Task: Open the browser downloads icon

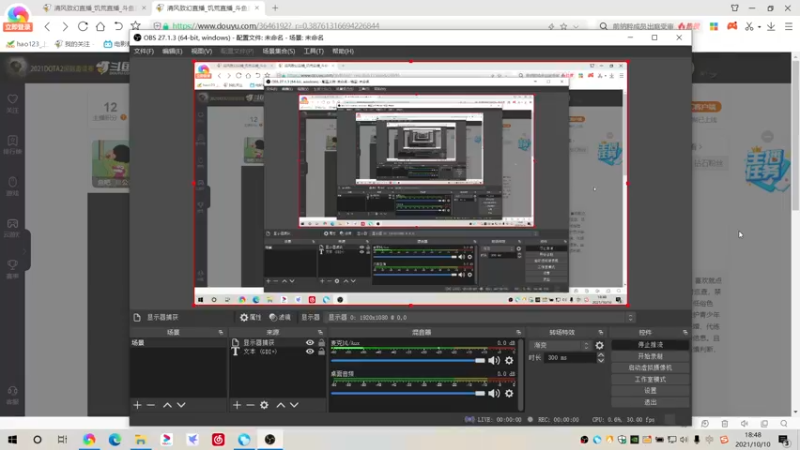Action: 771,26
